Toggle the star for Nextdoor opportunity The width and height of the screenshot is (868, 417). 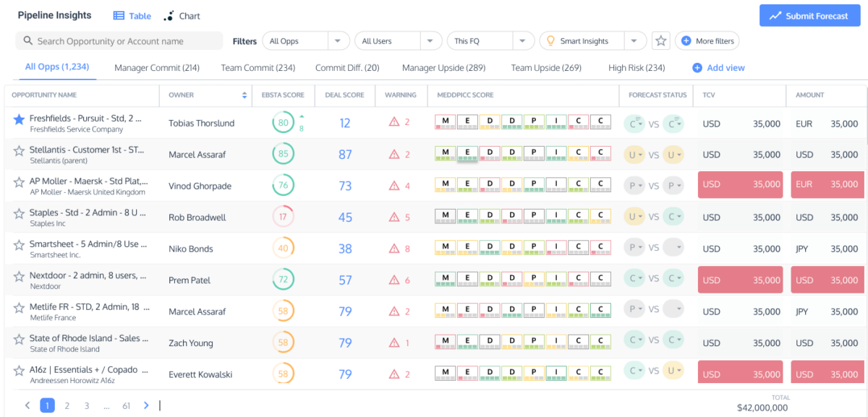point(19,276)
